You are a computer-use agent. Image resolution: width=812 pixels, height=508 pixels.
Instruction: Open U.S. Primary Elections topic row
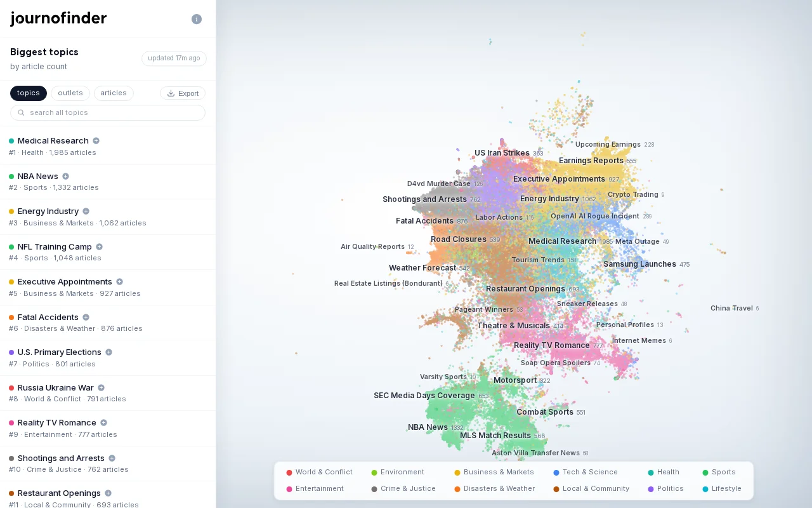coord(108,358)
